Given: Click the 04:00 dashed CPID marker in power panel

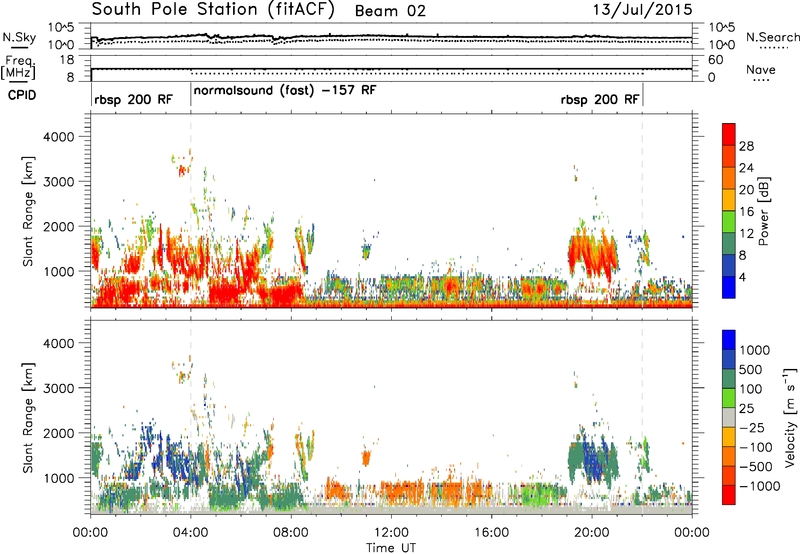Looking at the screenshot, I should coord(191,211).
